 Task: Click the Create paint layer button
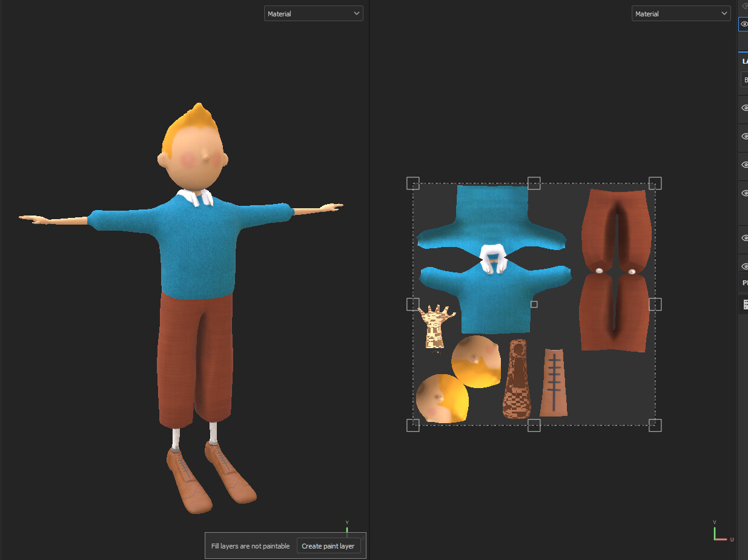328,546
